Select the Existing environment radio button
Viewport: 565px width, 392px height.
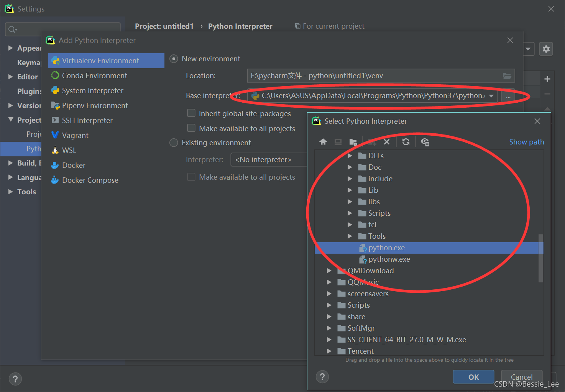pyautogui.click(x=174, y=143)
